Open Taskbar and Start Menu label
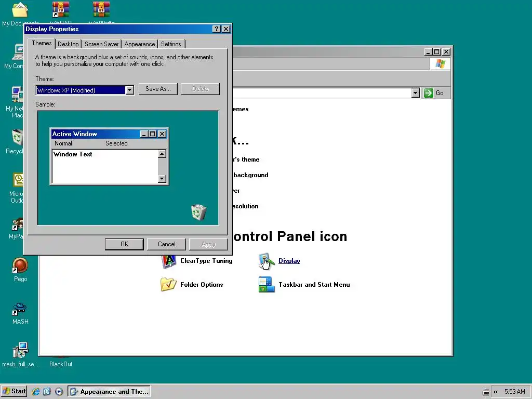The image size is (532, 399). [x=314, y=284]
